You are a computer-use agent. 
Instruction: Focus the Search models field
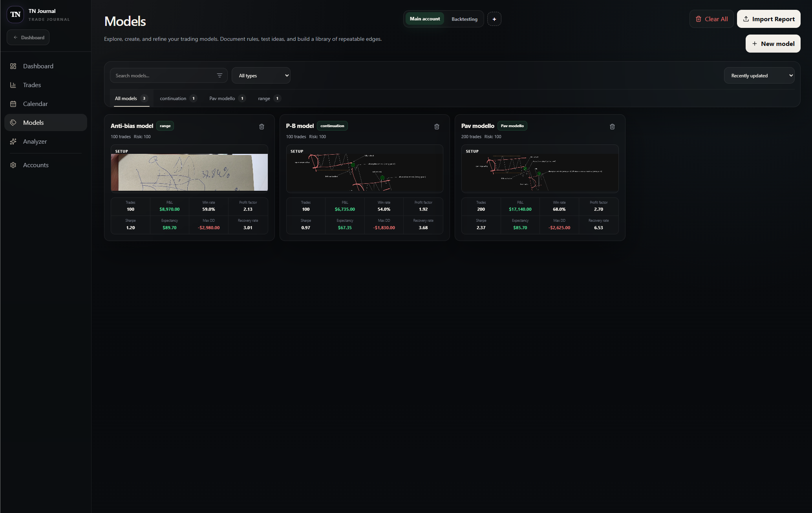169,75
